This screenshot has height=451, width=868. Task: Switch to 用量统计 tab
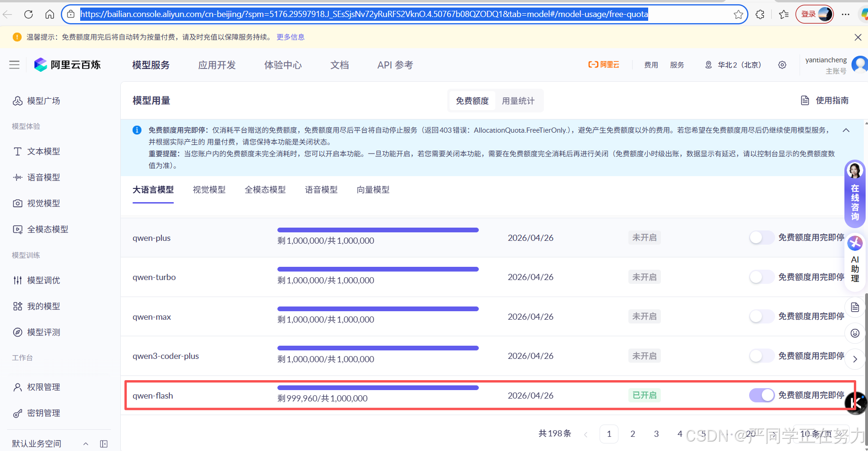point(518,101)
